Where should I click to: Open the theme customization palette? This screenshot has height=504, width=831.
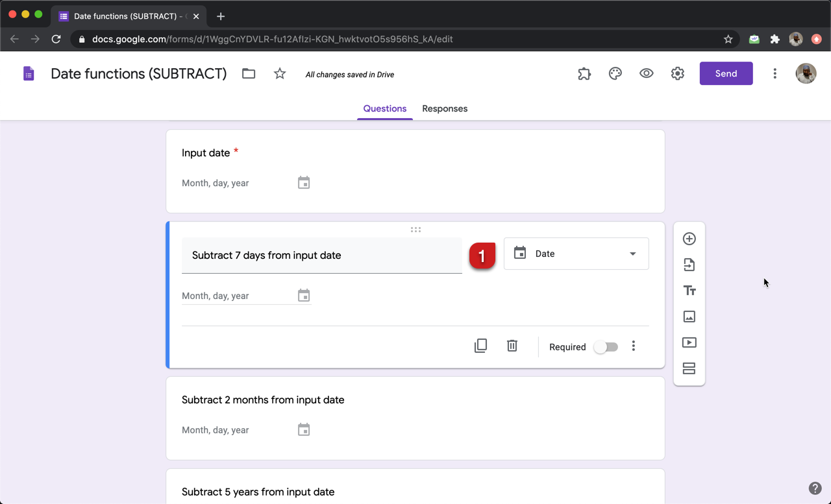pos(615,73)
